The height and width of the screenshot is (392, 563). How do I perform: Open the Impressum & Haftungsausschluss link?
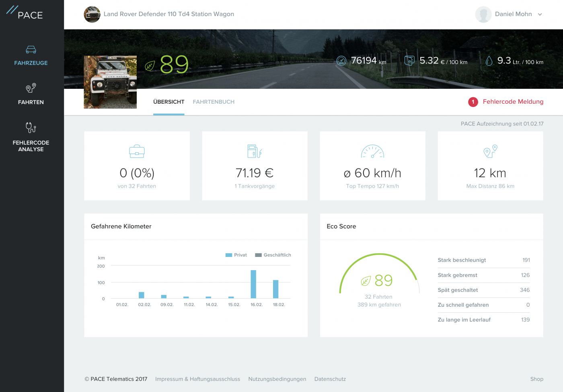(197, 379)
